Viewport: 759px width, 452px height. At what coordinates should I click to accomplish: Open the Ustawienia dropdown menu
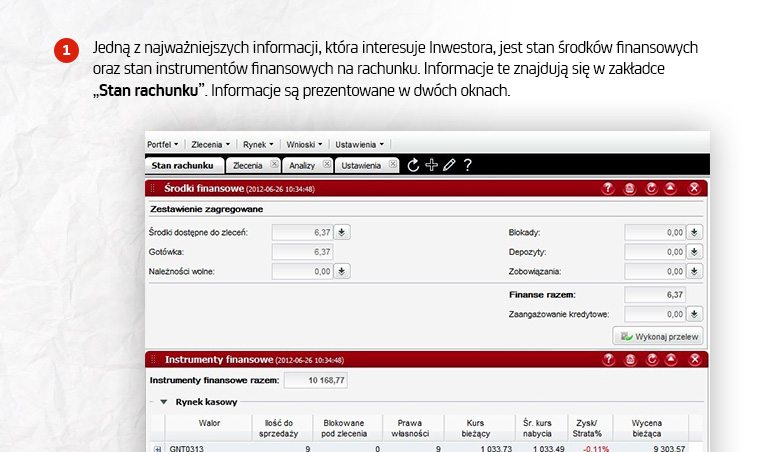click(360, 144)
